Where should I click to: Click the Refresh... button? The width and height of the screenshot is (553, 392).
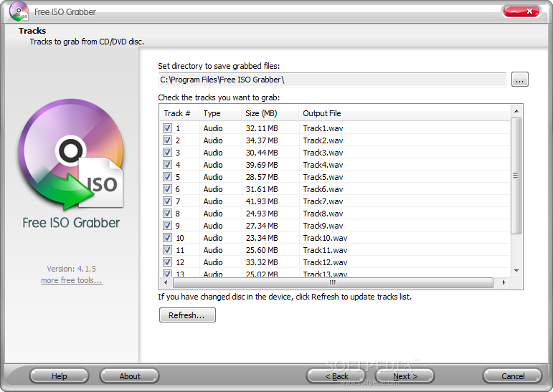click(x=187, y=315)
